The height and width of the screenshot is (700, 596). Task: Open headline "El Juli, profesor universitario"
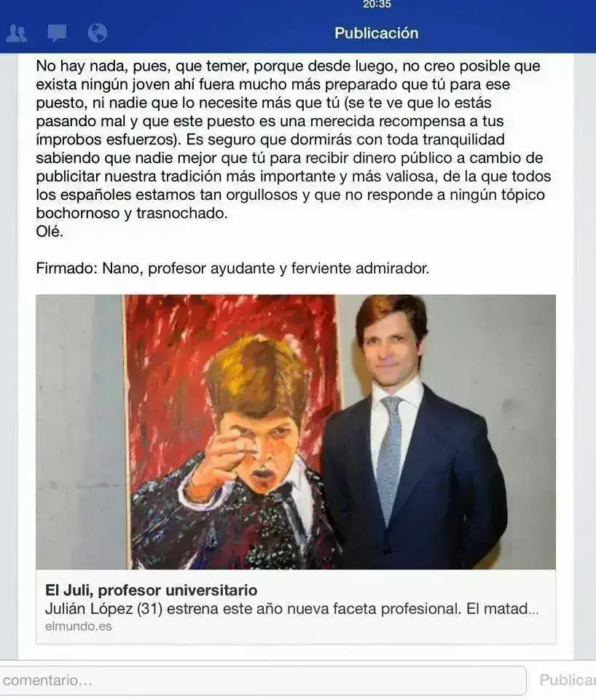click(152, 590)
